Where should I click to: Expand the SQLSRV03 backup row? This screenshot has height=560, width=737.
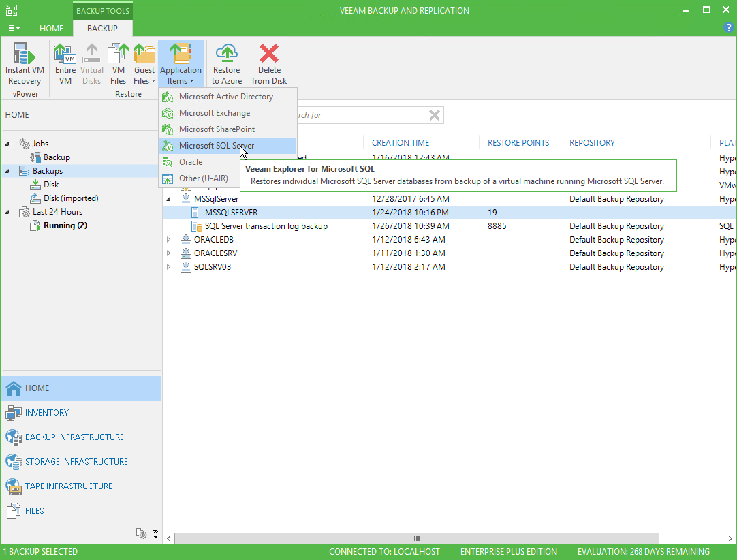pyautogui.click(x=168, y=267)
